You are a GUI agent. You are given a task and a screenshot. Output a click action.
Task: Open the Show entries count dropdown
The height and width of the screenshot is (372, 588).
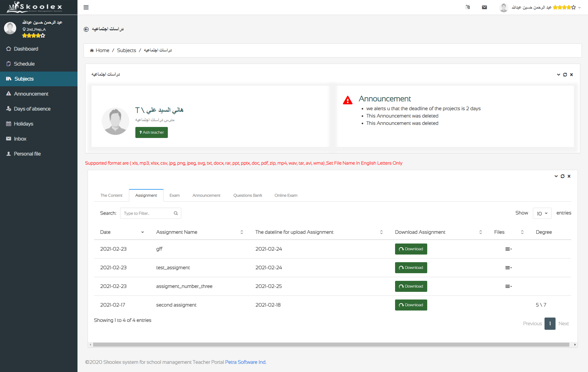(542, 213)
